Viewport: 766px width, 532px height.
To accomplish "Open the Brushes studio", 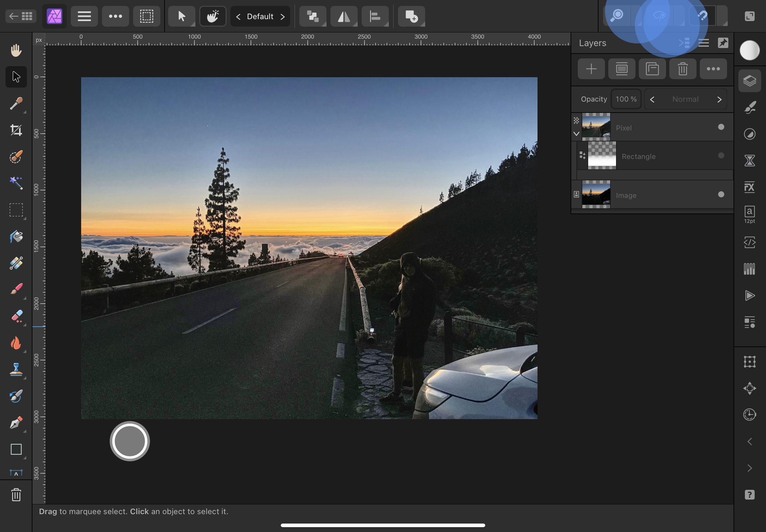I will (x=750, y=107).
